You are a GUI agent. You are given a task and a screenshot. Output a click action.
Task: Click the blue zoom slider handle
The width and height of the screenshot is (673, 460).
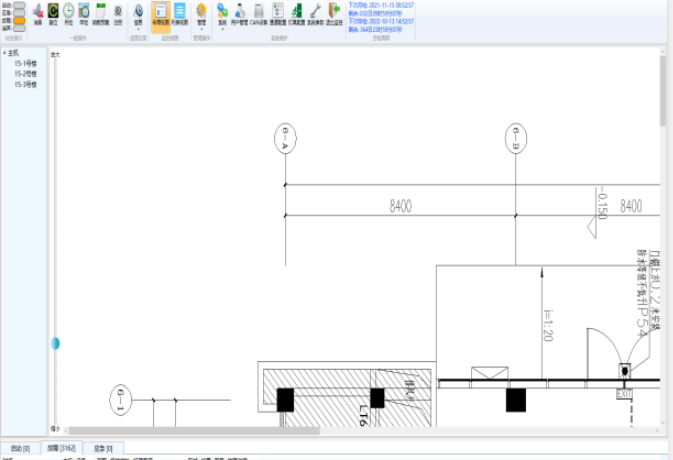(x=56, y=343)
